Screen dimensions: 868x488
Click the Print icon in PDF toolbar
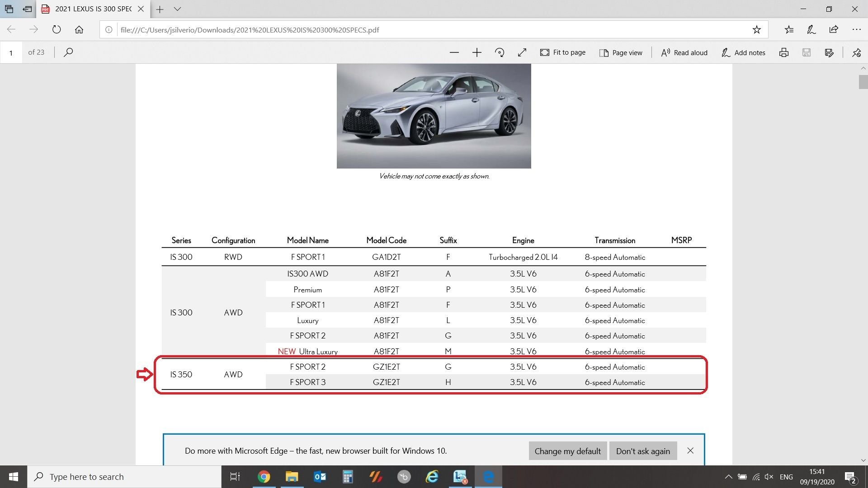(784, 52)
